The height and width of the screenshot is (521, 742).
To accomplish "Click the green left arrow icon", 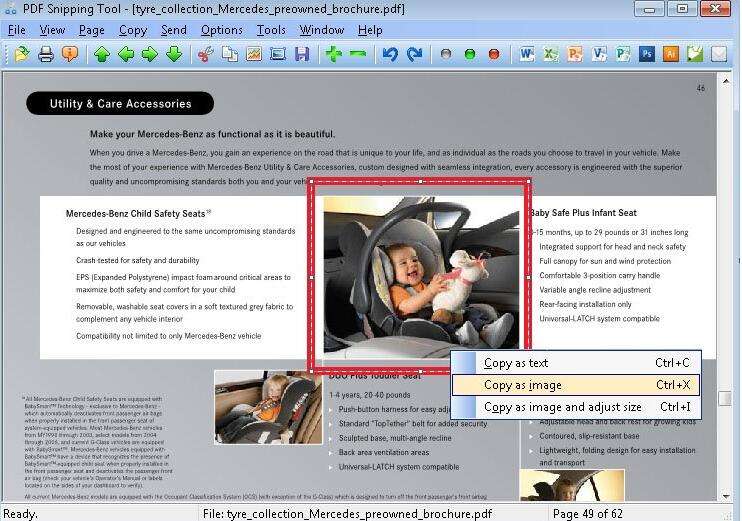I will tap(126, 54).
